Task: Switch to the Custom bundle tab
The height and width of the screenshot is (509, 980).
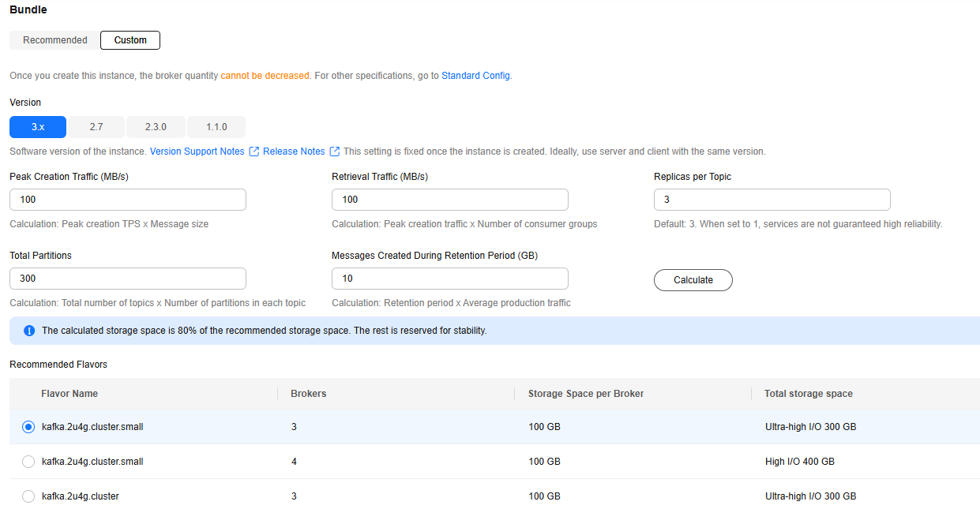Action: [x=130, y=40]
